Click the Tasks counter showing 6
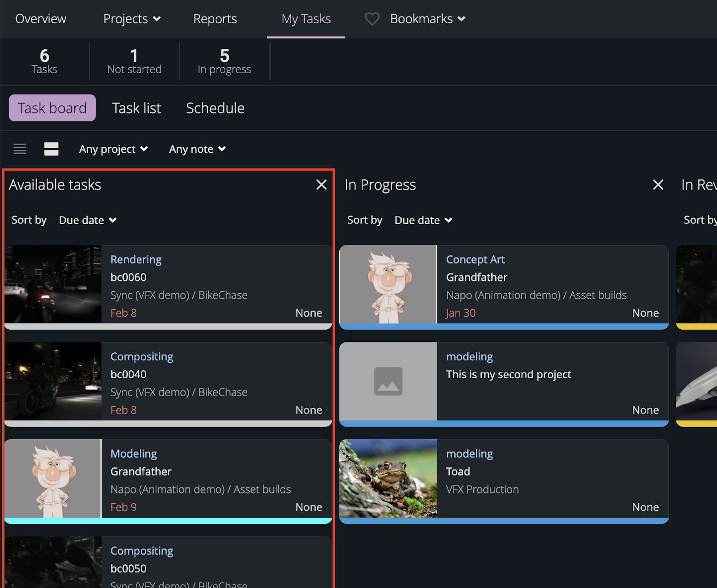The height and width of the screenshot is (588, 717). [44, 61]
